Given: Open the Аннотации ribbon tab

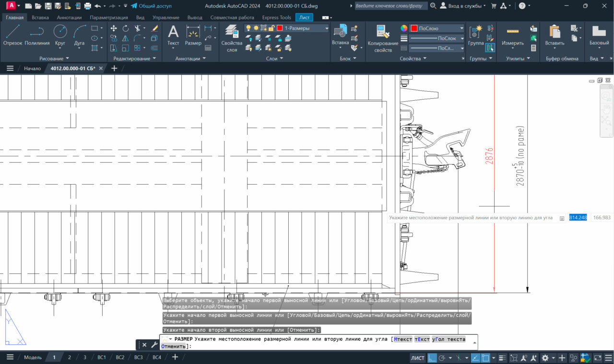Looking at the screenshot, I should (69, 17).
